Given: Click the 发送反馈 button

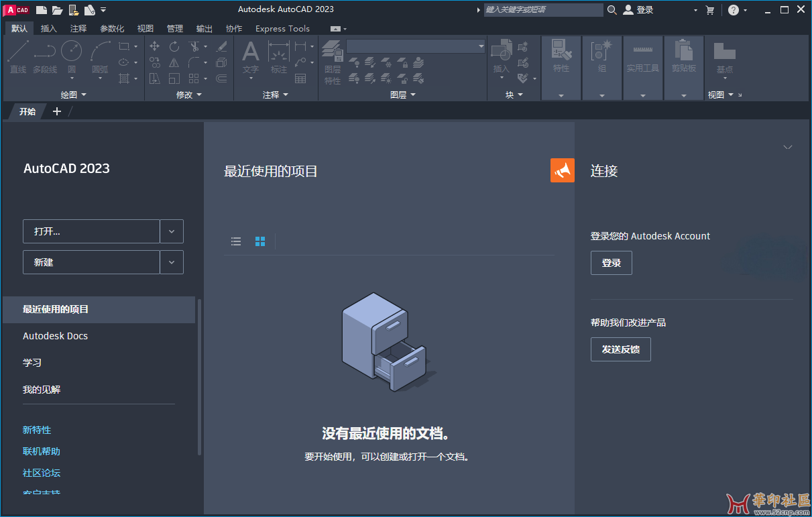Looking at the screenshot, I should point(620,349).
